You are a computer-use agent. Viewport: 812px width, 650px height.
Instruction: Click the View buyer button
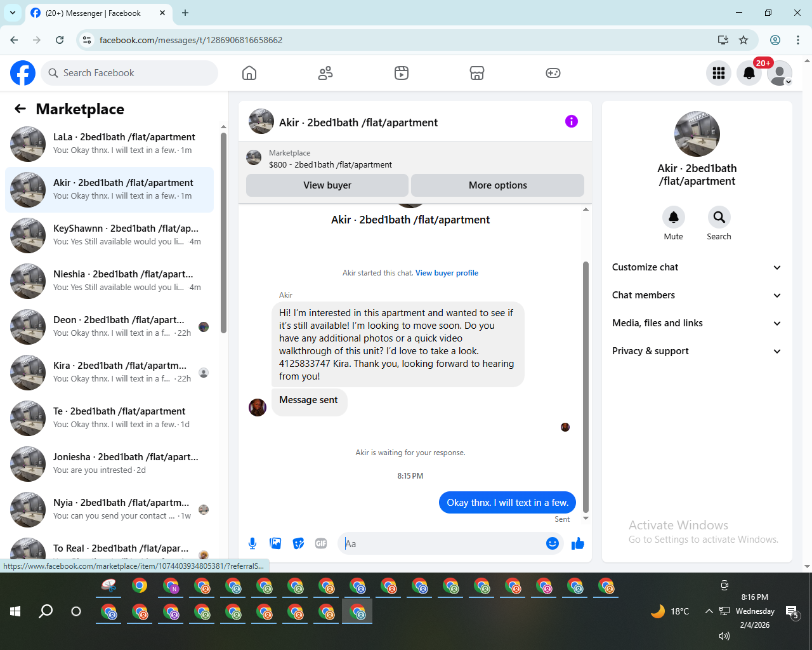[x=327, y=185]
